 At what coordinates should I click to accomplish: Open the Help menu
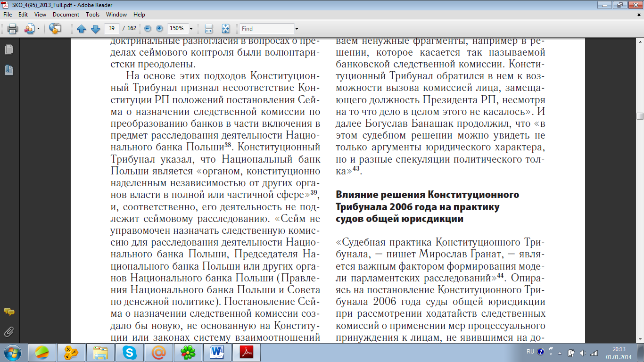point(139,15)
